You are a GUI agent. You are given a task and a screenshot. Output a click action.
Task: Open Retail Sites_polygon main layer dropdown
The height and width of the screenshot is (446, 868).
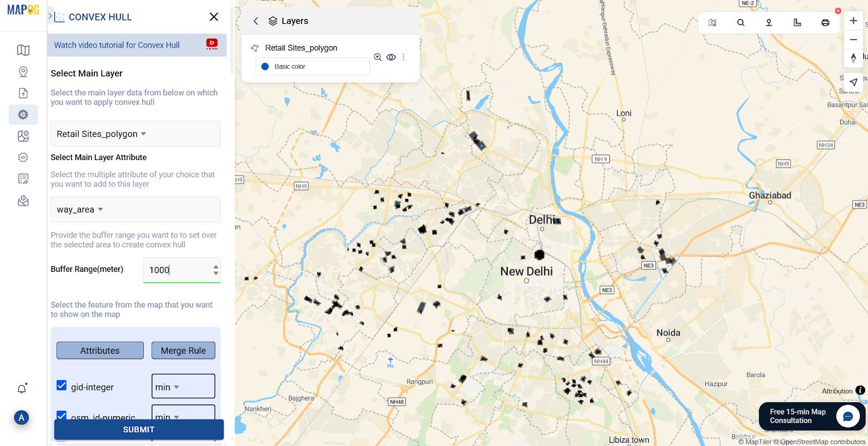136,133
